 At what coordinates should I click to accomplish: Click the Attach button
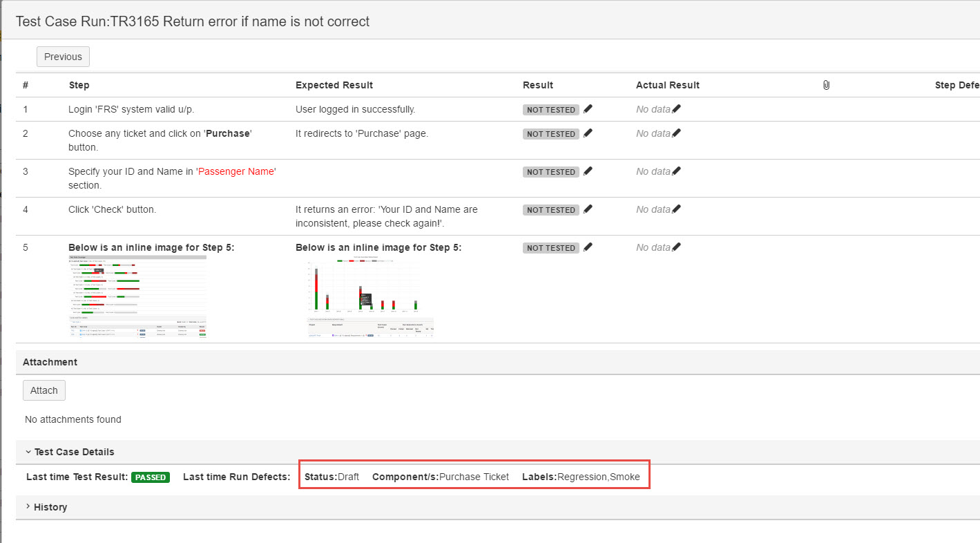[x=44, y=390]
